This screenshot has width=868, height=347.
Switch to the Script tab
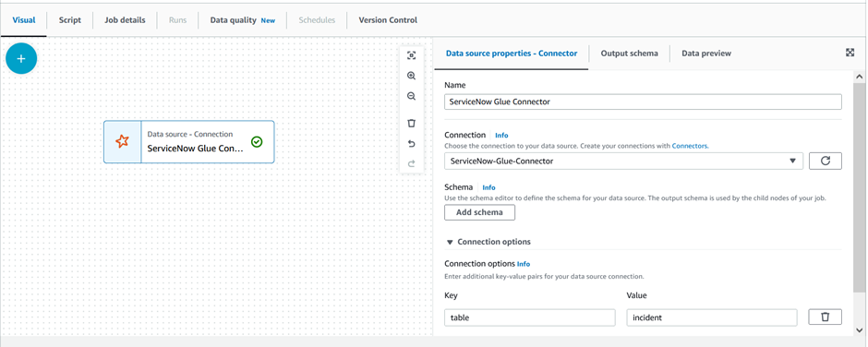pos(70,20)
